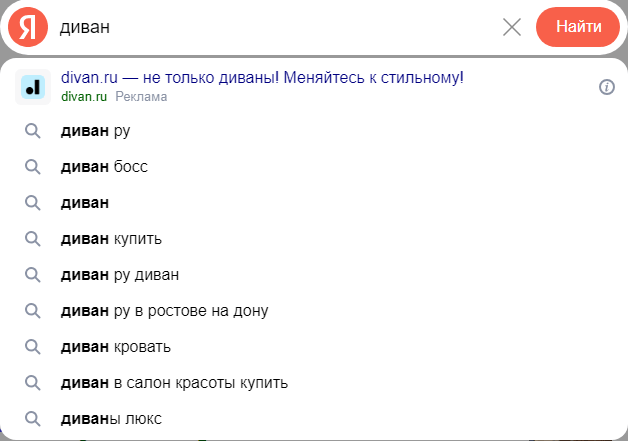The height and width of the screenshot is (441, 628).
Task: Click magnifier icon beside 'диван купить'
Action: 32,239
